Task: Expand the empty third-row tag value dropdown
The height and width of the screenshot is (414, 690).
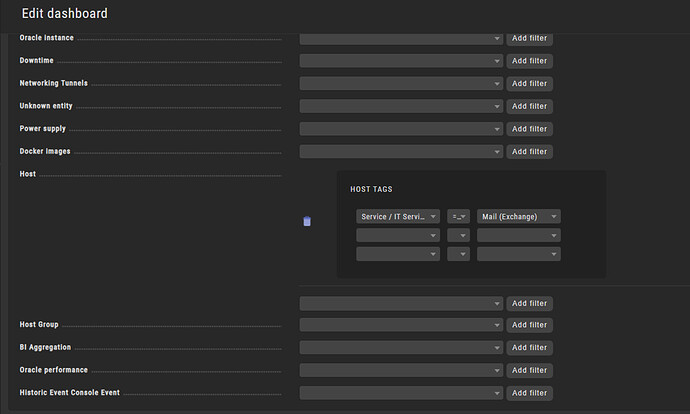Action: [519, 254]
